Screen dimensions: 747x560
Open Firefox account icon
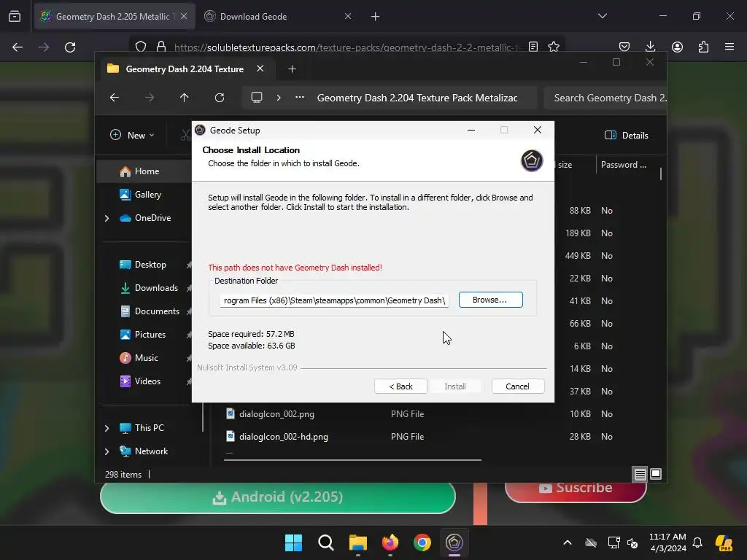coord(677,47)
